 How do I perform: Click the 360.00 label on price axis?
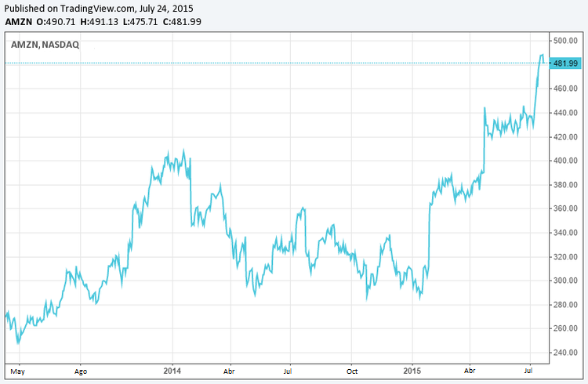[x=566, y=208]
